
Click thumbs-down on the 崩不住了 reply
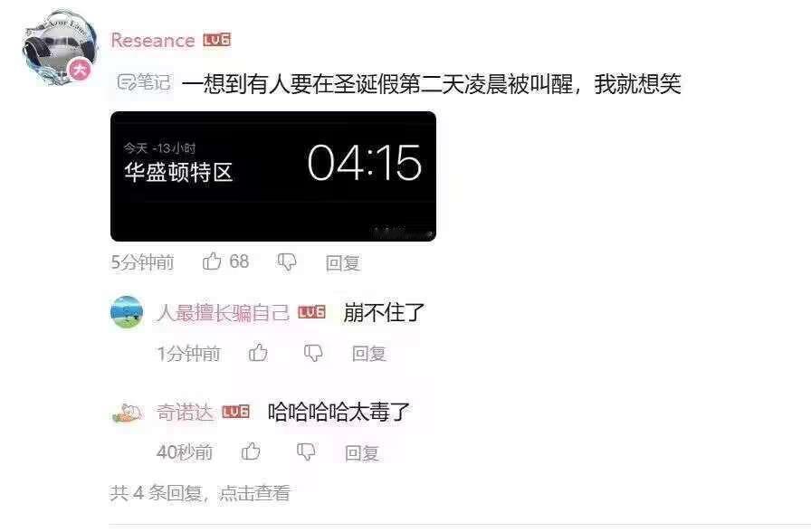(313, 353)
